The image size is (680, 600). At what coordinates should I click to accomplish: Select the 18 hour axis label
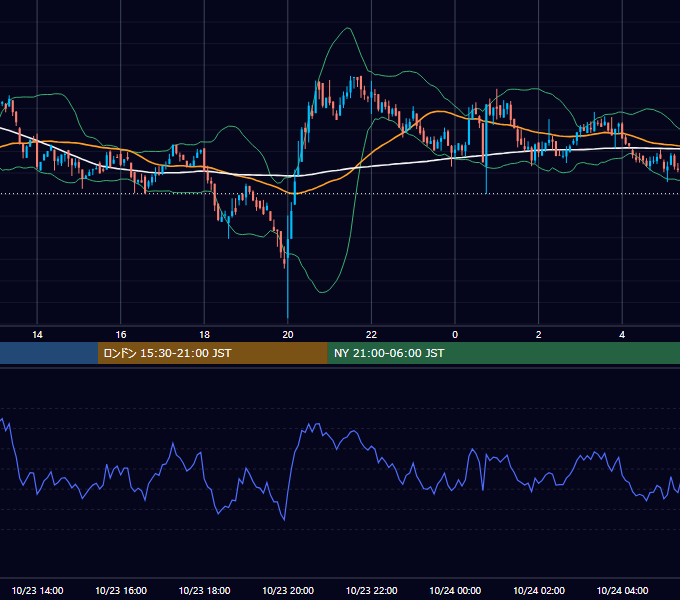[204, 335]
